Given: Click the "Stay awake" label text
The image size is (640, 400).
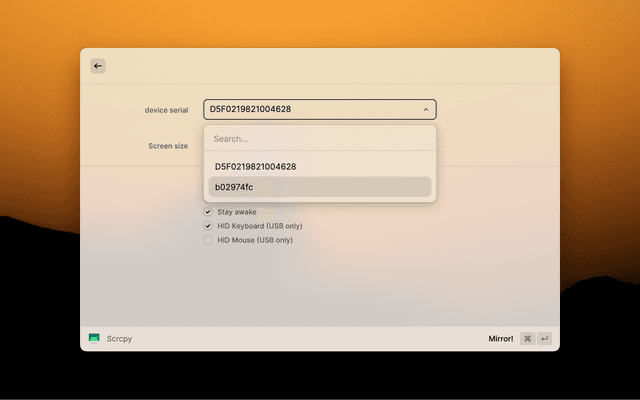Looking at the screenshot, I should [x=237, y=212].
